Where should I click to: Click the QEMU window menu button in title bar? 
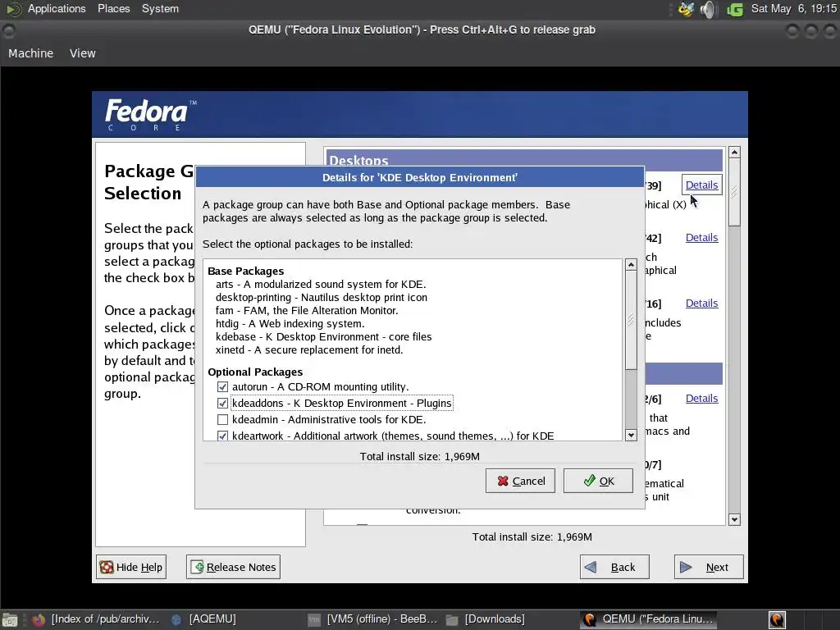[x=8, y=31]
